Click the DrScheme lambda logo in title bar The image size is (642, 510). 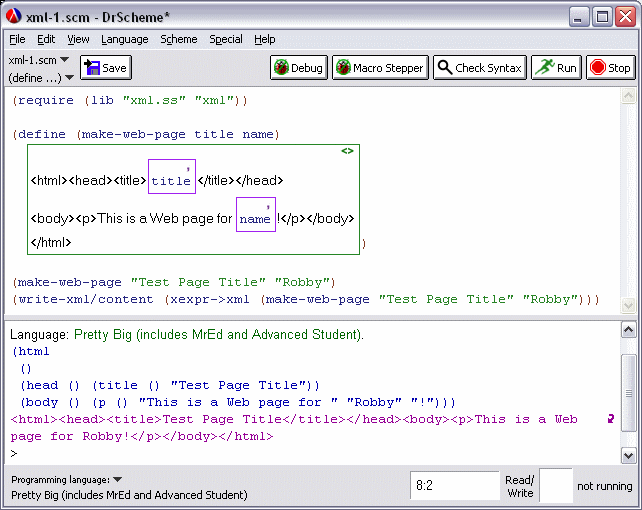pyautogui.click(x=14, y=16)
